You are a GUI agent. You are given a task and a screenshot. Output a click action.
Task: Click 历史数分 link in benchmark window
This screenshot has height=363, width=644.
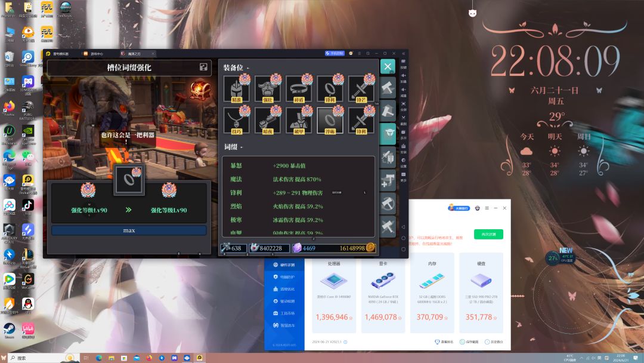coord(494,342)
